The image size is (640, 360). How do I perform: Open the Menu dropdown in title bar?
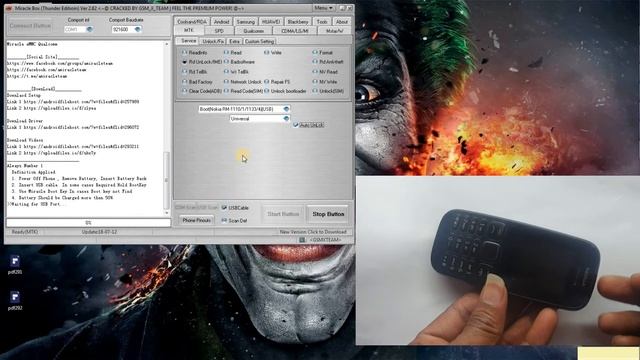(x=324, y=8)
